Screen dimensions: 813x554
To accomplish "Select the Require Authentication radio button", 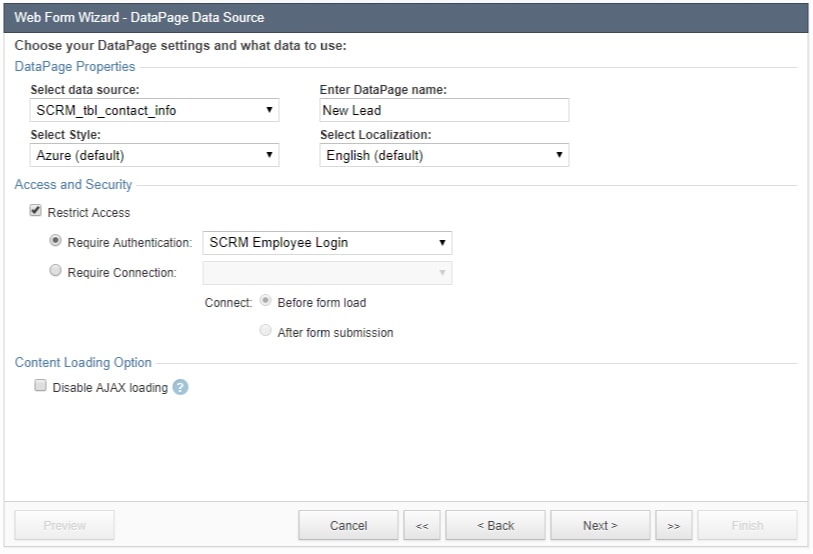I will coord(56,241).
